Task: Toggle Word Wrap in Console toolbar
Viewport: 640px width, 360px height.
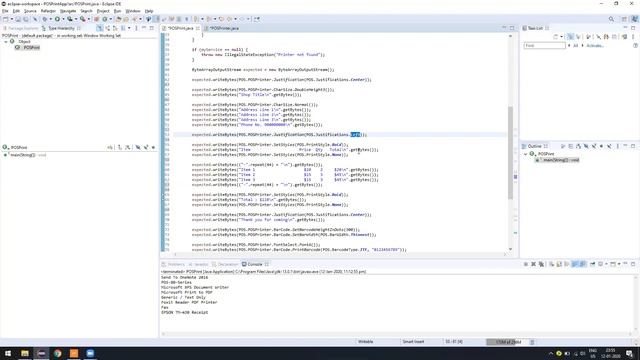Action: tap(567, 264)
